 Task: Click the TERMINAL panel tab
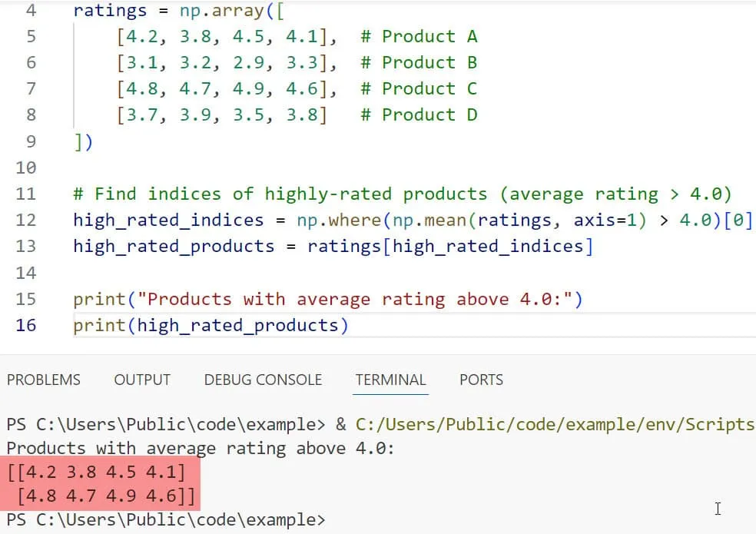[x=390, y=380]
